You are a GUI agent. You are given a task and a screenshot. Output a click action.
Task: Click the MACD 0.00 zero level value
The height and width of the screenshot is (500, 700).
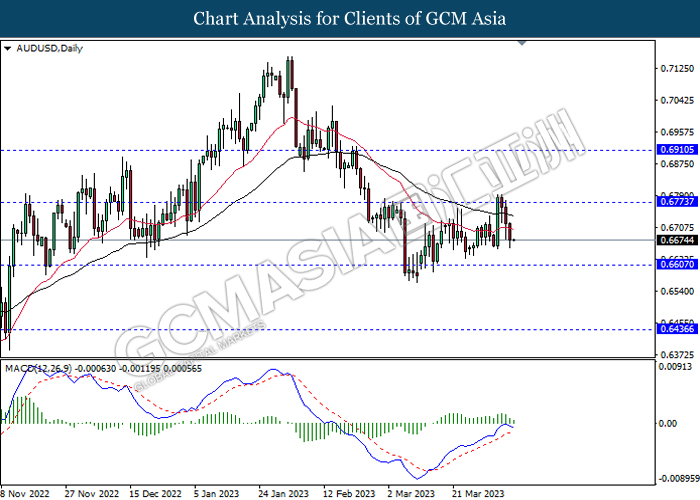pyautogui.click(x=668, y=423)
